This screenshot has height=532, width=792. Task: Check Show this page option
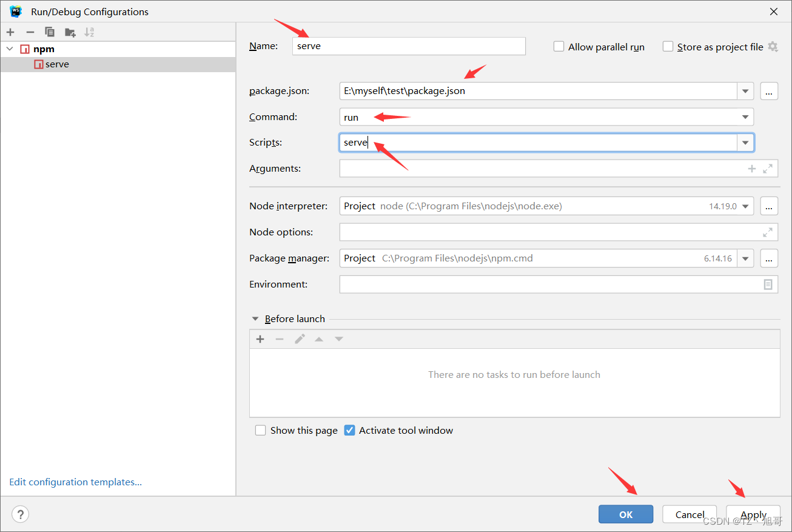pyautogui.click(x=261, y=430)
